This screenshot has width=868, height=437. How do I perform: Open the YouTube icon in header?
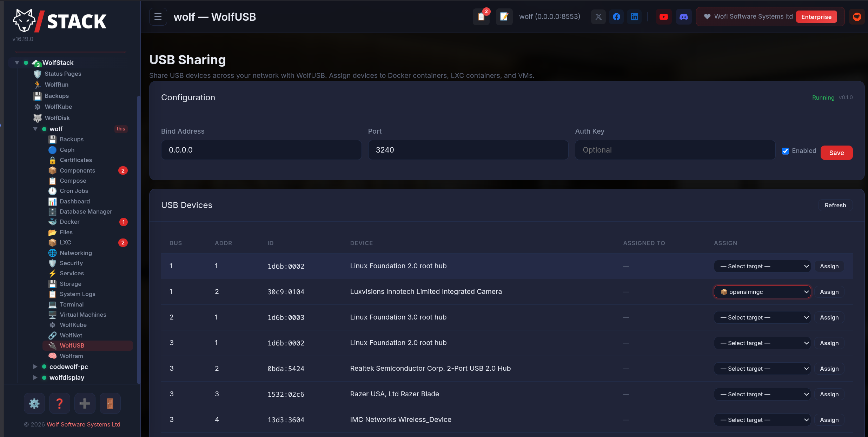pyautogui.click(x=663, y=17)
